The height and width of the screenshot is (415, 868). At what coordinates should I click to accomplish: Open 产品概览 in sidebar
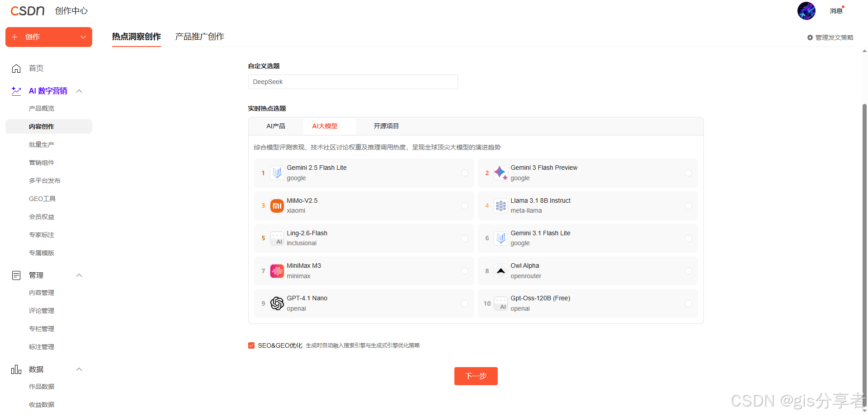point(42,108)
